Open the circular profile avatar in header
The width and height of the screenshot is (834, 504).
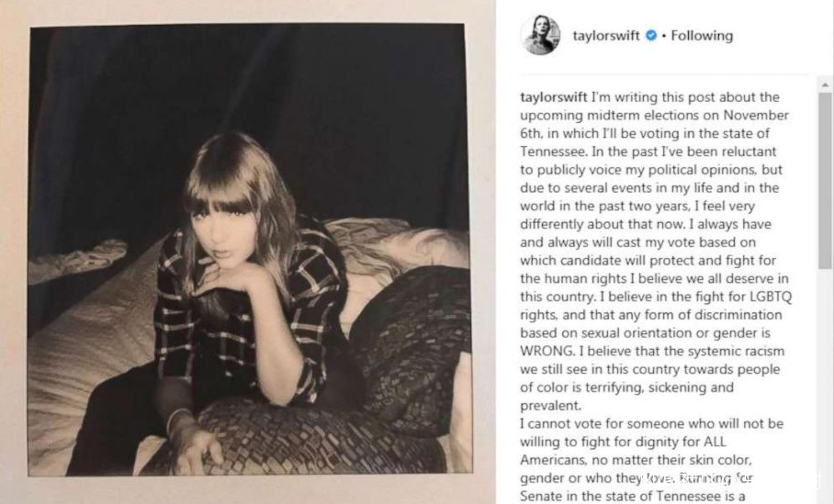coord(540,35)
